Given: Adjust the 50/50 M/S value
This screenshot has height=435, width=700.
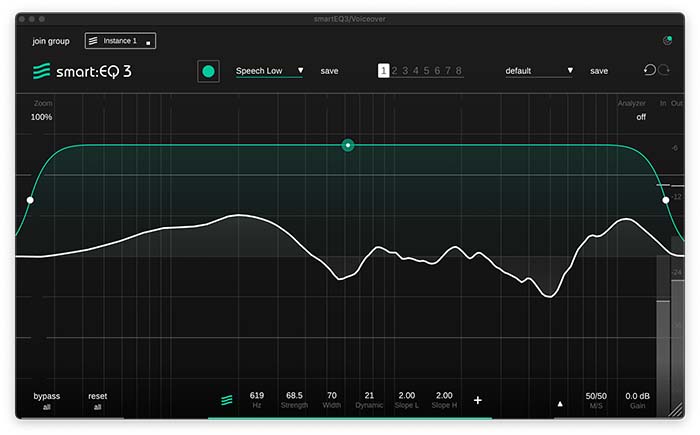Looking at the screenshot, I should click(596, 396).
